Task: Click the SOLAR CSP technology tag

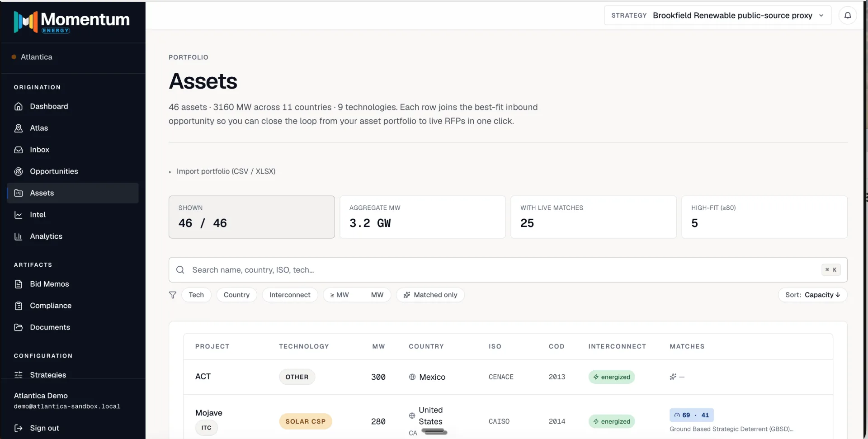Action: click(306, 421)
